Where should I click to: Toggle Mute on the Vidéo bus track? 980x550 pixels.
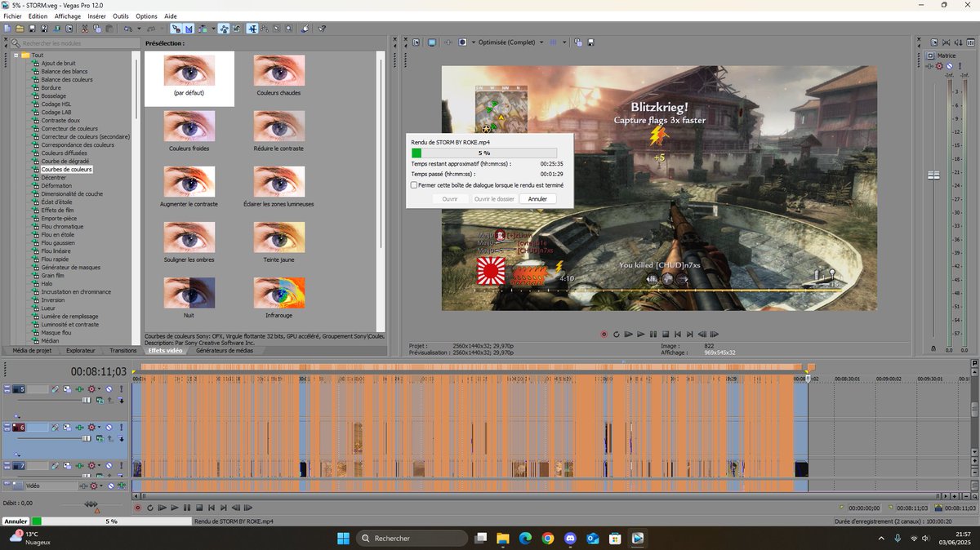(111, 486)
